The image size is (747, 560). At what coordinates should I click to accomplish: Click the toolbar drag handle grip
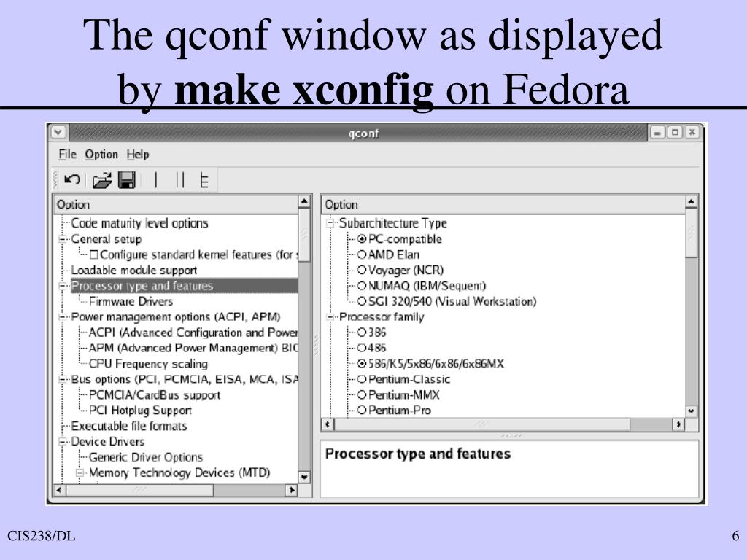pos(56,180)
